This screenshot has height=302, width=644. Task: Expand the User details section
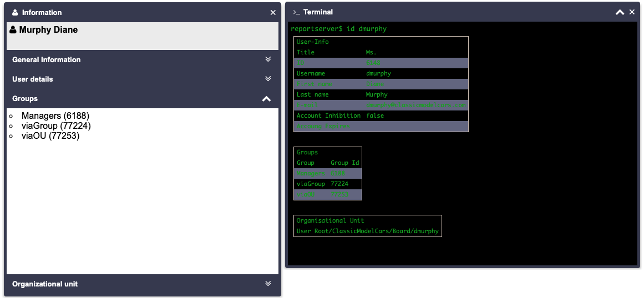click(x=268, y=78)
